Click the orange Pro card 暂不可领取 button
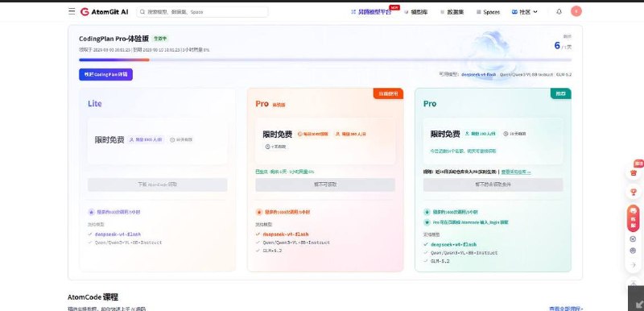The height and width of the screenshot is (311, 644). pyautogui.click(x=325, y=185)
